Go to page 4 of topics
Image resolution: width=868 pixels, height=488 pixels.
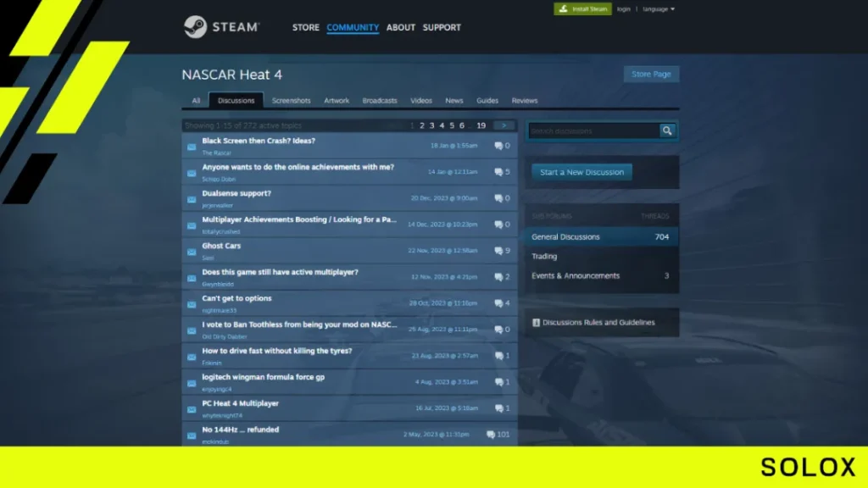pos(442,125)
